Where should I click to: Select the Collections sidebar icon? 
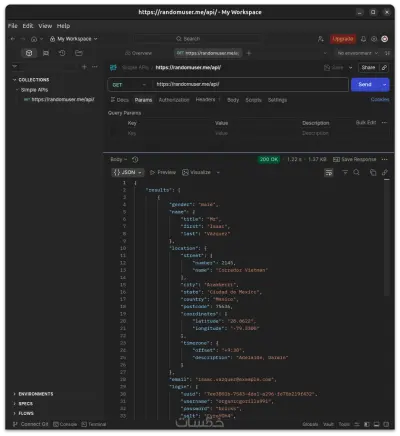pos(29,53)
